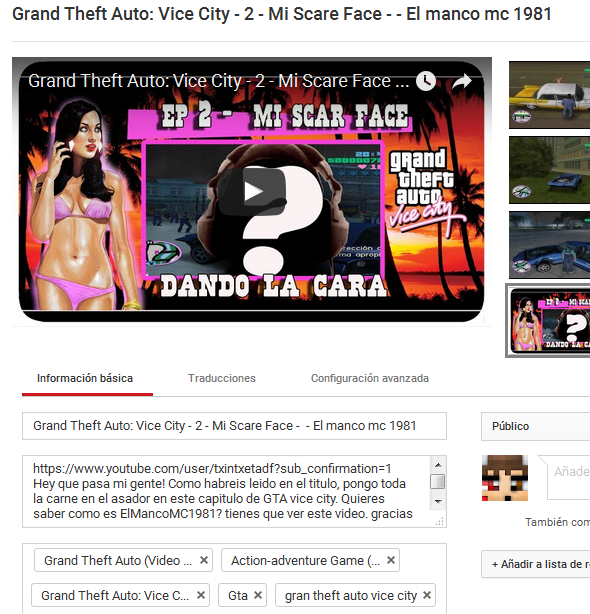Remove the 'Grand Theft Auto (Video ...' tag

[204, 560]
